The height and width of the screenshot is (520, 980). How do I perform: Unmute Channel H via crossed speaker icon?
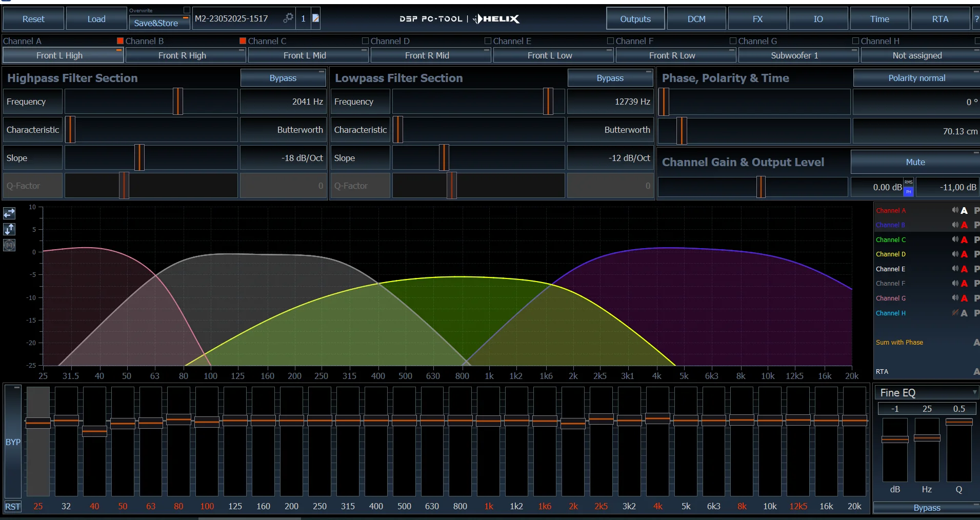coord(955,313)
